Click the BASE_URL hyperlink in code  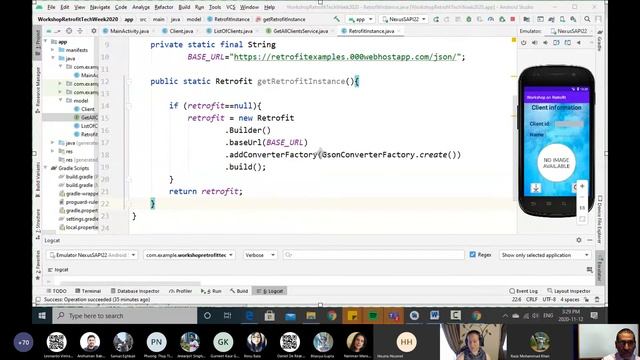(345, 57)
